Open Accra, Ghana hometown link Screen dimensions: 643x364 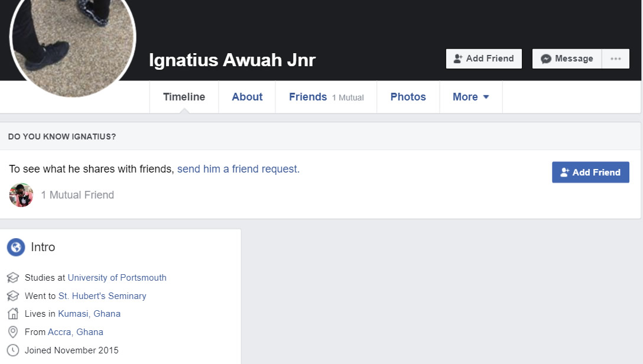click(x=76, y=332)
